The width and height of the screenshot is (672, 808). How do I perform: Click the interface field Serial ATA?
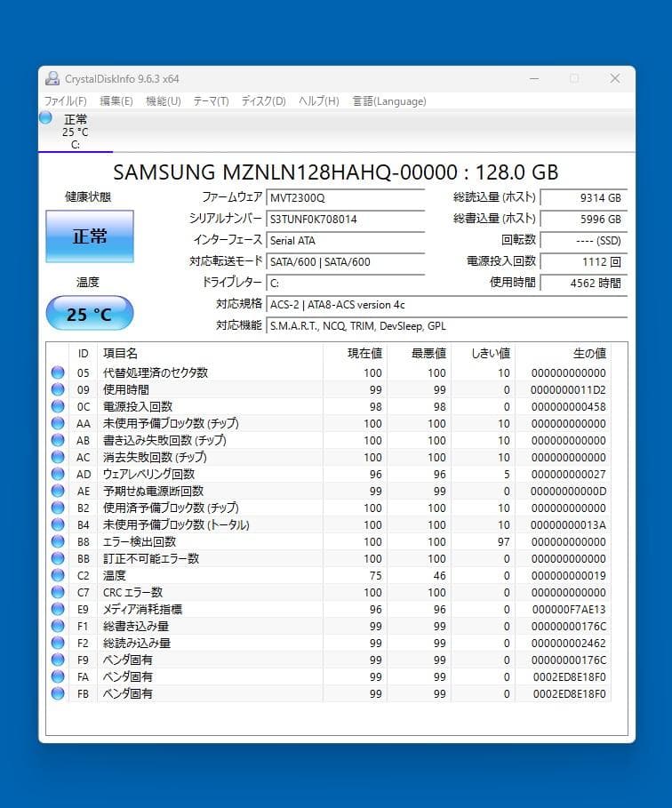(x=345, y=241)
